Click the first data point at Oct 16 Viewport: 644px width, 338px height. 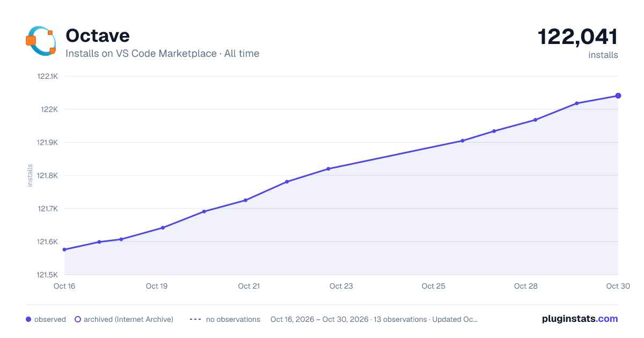coord(64,249)
